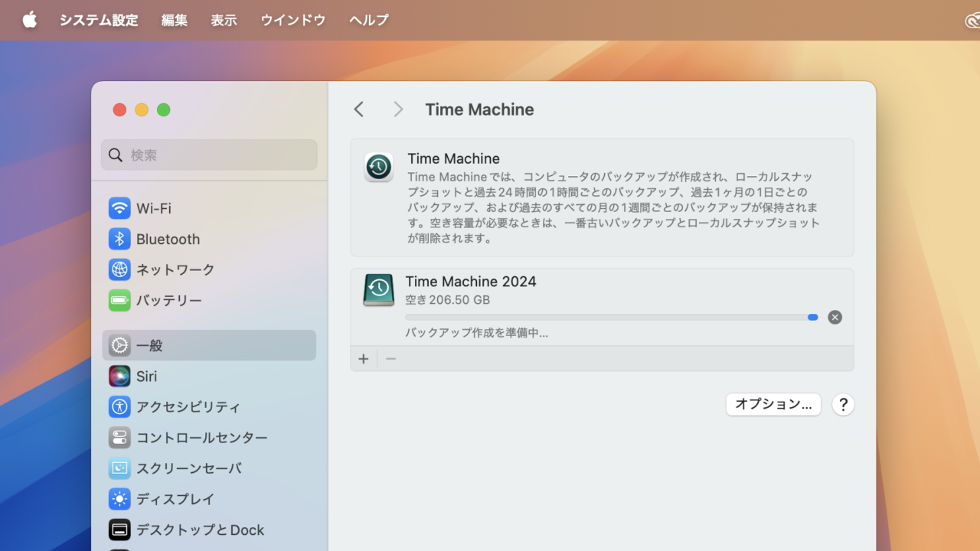Viewport: 980px width, 551px height.
Task: Select the Wi-Fi icon in sidebar
Action: pyautogui.click(x=119, y=208)
